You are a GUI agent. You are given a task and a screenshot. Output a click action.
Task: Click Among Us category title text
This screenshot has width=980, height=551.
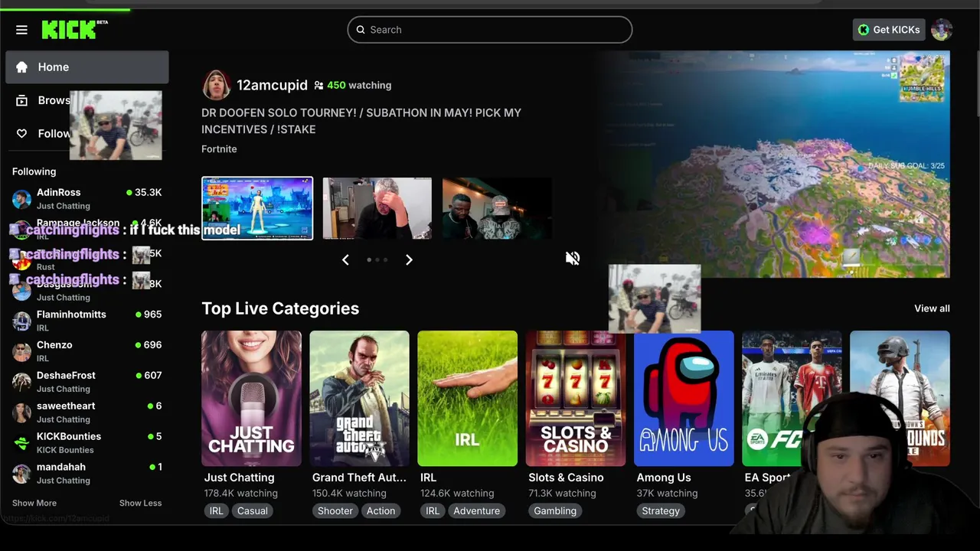664,478
